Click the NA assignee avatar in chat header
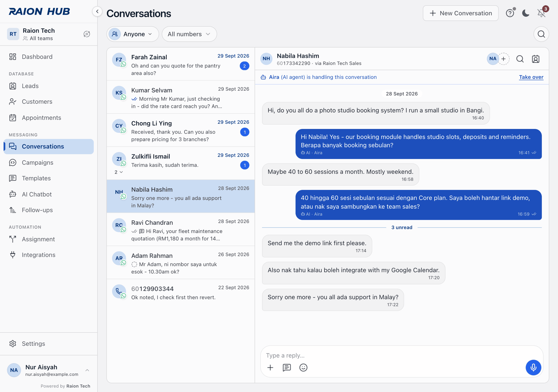The height and width of the screenshot is (392, 558). click(x=492, y=59)
